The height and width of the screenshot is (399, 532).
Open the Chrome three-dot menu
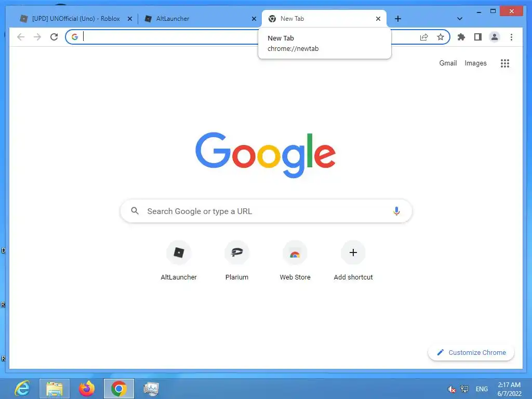click(511, 37)
